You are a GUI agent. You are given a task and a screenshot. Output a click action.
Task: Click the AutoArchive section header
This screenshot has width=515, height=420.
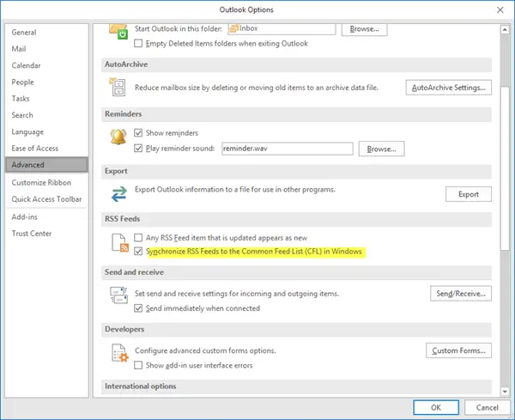coord(296,64)
